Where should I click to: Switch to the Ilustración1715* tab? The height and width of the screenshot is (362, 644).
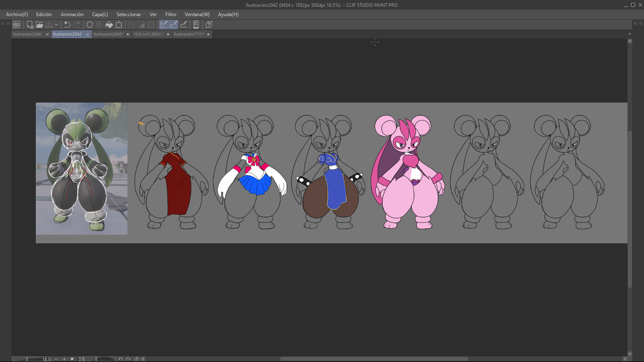[189, 34]
